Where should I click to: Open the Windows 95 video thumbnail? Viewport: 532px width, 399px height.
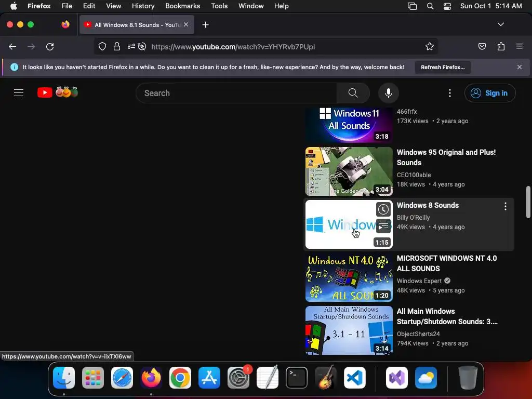(x=349, y=171)
